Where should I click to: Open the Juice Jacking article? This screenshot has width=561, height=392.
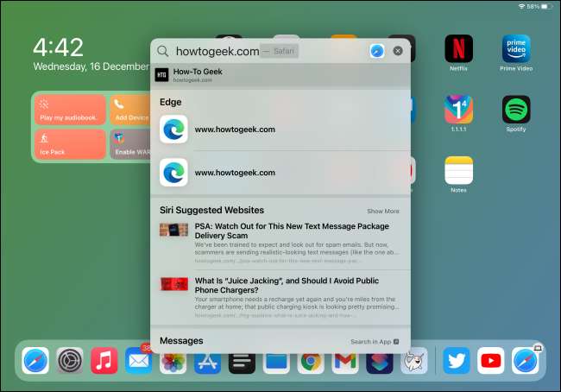280,298
